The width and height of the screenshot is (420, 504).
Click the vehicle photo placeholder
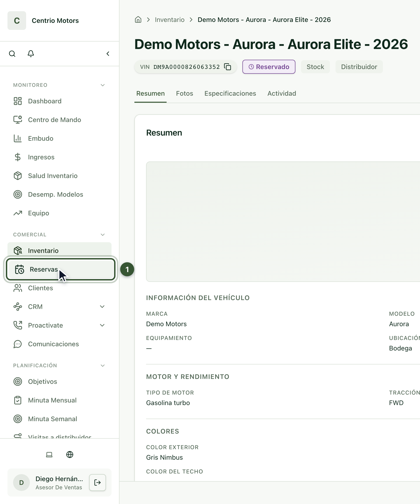pyautogui.click(x=283, y=222)
